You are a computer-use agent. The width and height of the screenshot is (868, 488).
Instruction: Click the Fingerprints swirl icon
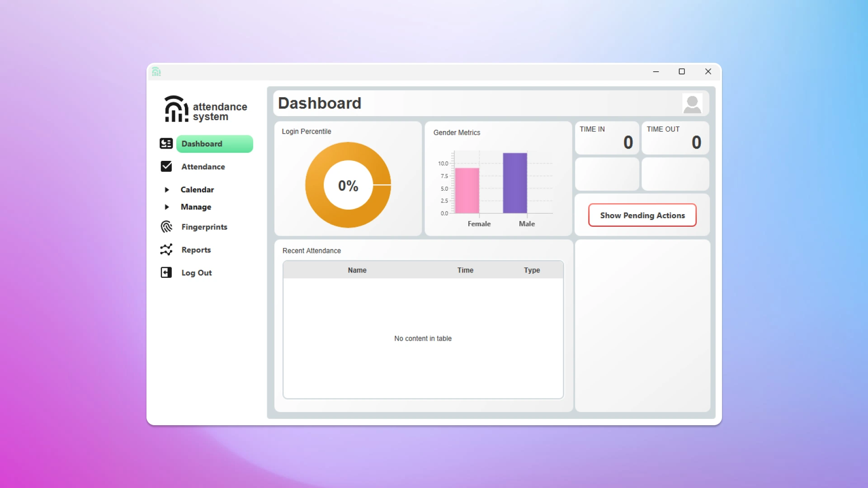[x=166, y=227]
